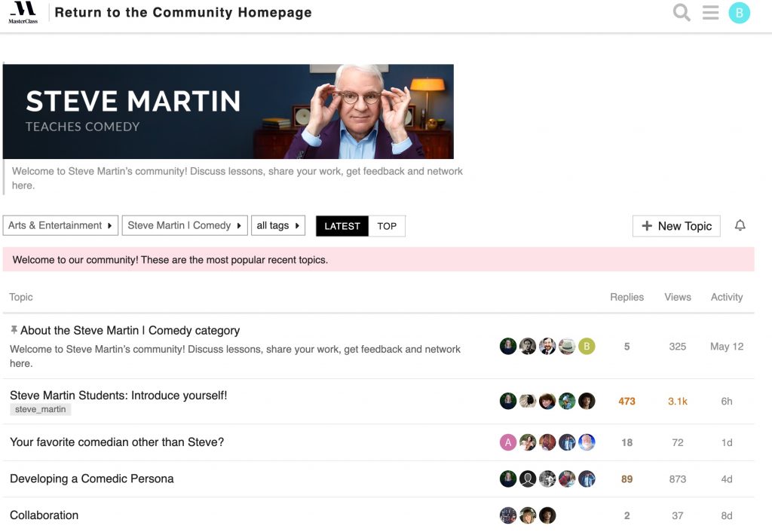Click the May 12 activity date of the About topic
Viewport: 772px width, 532px height.
(727, 347)
